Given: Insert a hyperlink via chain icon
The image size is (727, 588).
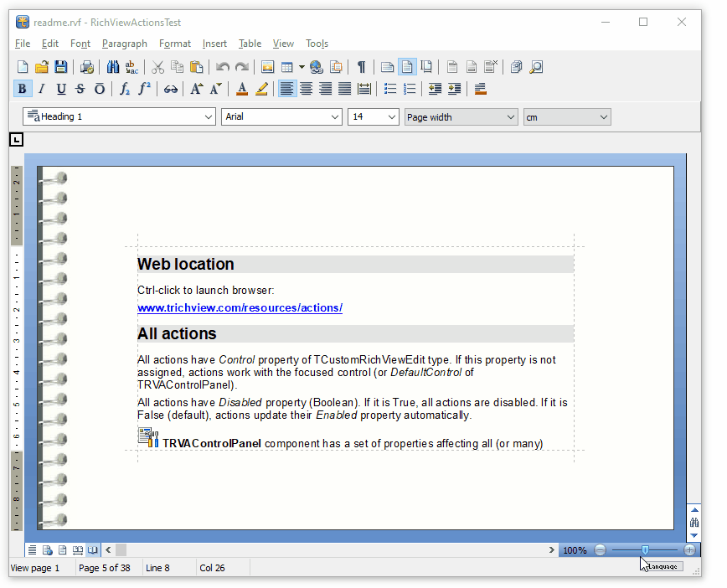Looking at the screenshot, I should 170,89.
